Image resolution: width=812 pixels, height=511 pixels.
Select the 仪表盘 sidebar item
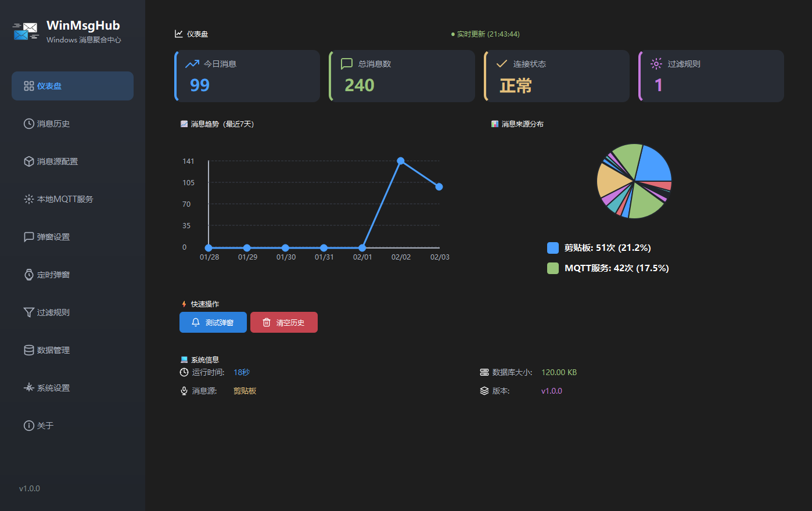[73, 86]
